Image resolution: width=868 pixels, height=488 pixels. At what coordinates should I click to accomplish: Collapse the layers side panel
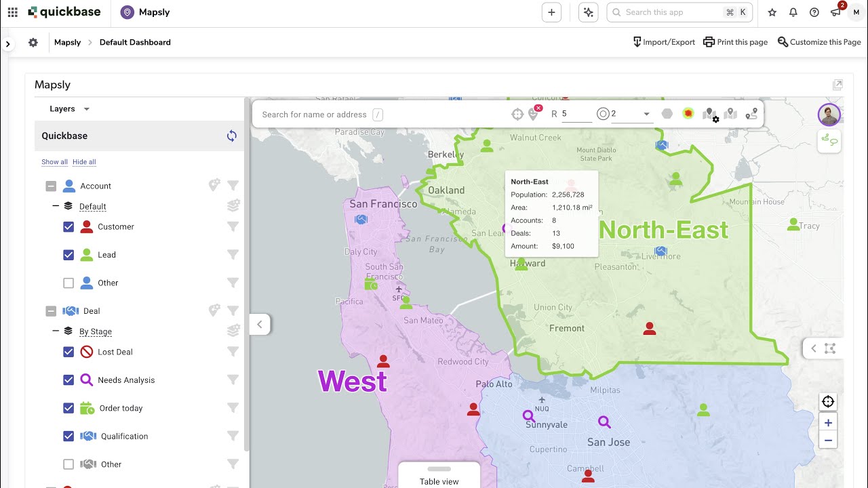coord(260,325)
